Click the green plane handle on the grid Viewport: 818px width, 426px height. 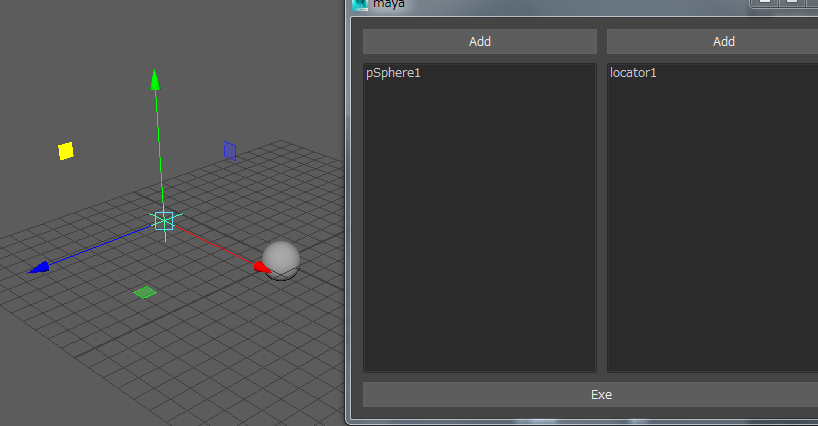pos(145,293)
